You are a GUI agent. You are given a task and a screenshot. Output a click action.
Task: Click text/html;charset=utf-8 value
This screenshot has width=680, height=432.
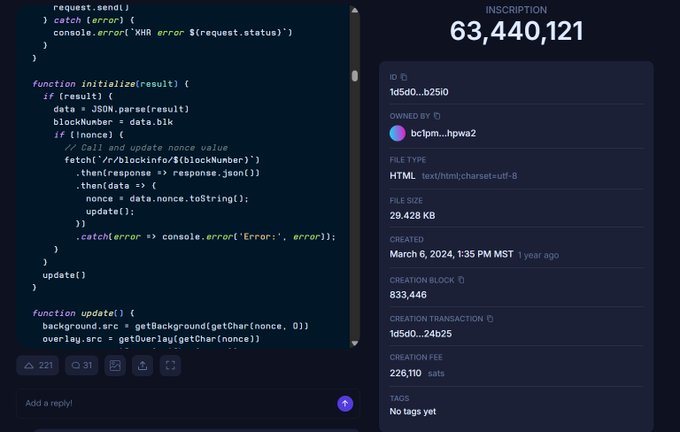coord(469,176)
